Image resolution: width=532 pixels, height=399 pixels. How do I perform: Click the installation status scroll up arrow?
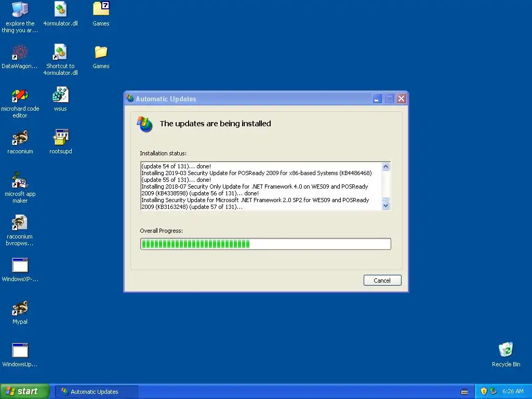tap(386, 166)
